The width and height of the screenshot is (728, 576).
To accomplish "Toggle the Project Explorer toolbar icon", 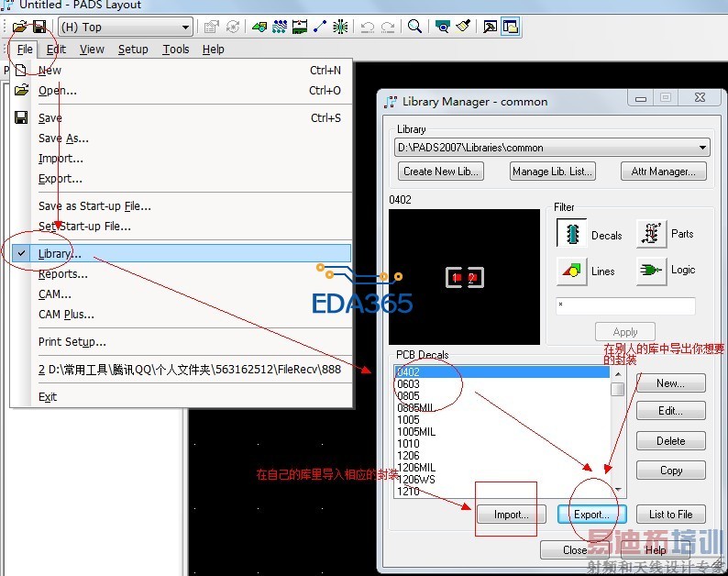I will 511,27.
